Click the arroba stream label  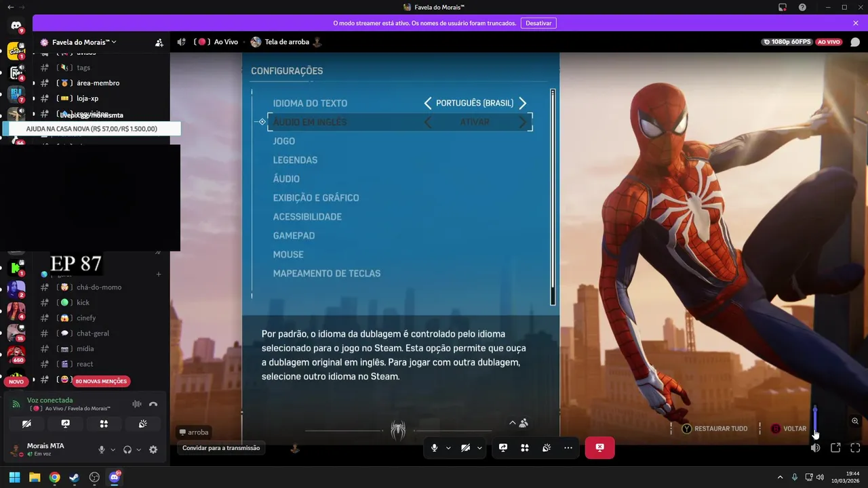click(194, 432)
